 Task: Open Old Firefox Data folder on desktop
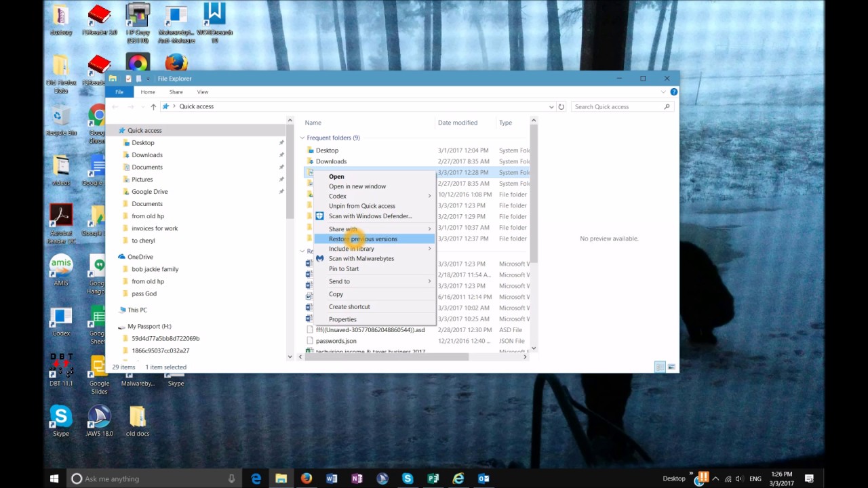tap(61, 75)
